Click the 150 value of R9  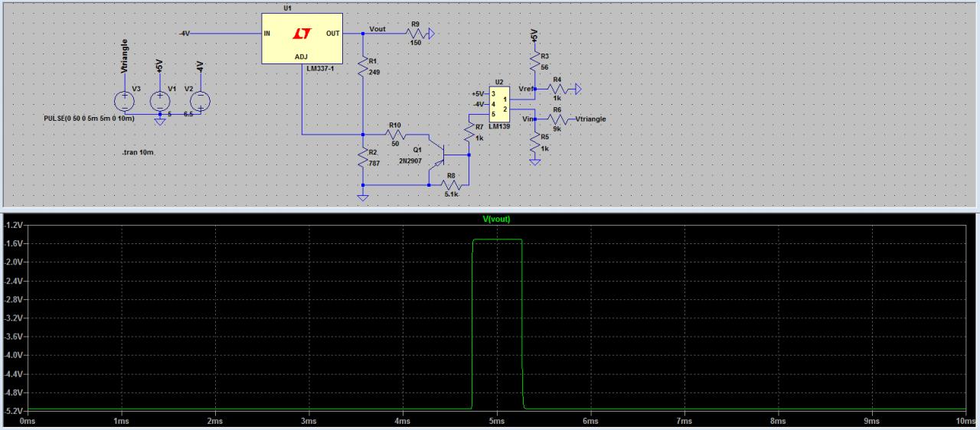(416, 44)
